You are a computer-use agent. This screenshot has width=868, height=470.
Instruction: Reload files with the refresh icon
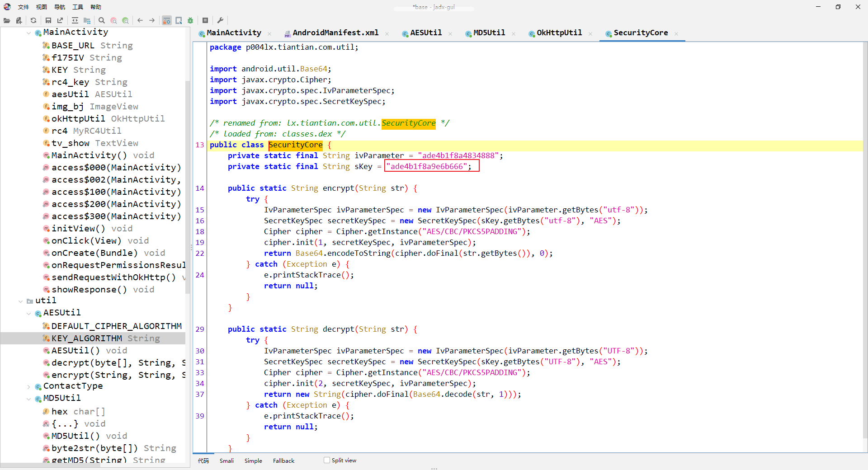pyautogui.click(x=33, y=20)
